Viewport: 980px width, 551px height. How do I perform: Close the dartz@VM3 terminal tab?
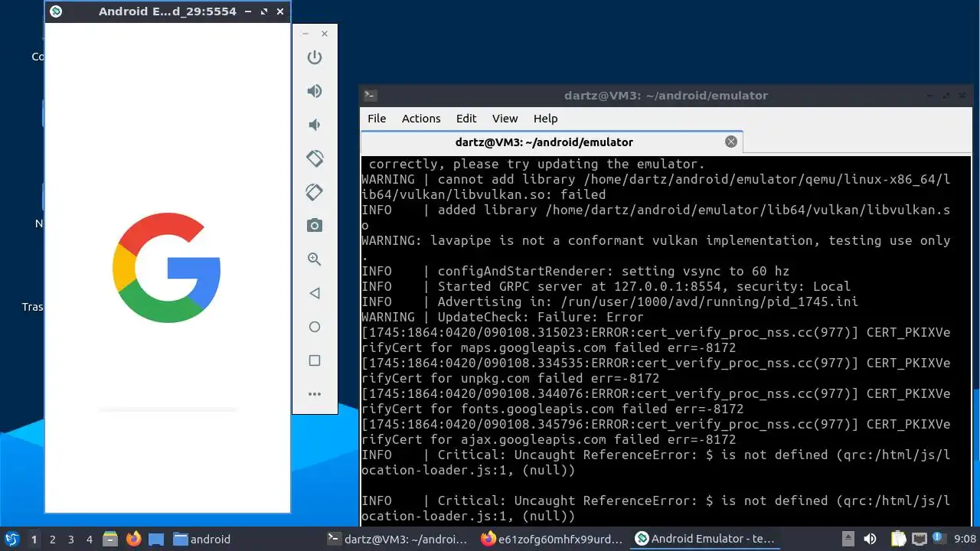(x=730, y=142)
